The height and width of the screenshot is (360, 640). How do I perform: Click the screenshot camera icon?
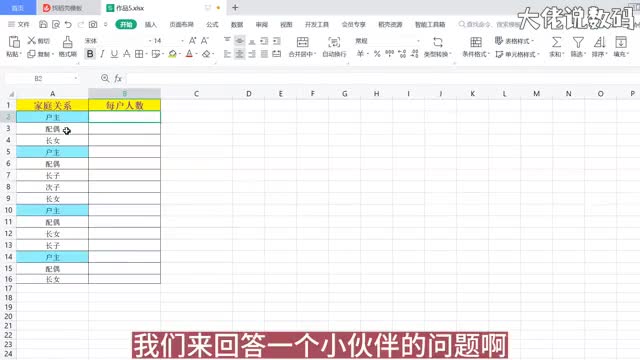click(x=93, y=24)
